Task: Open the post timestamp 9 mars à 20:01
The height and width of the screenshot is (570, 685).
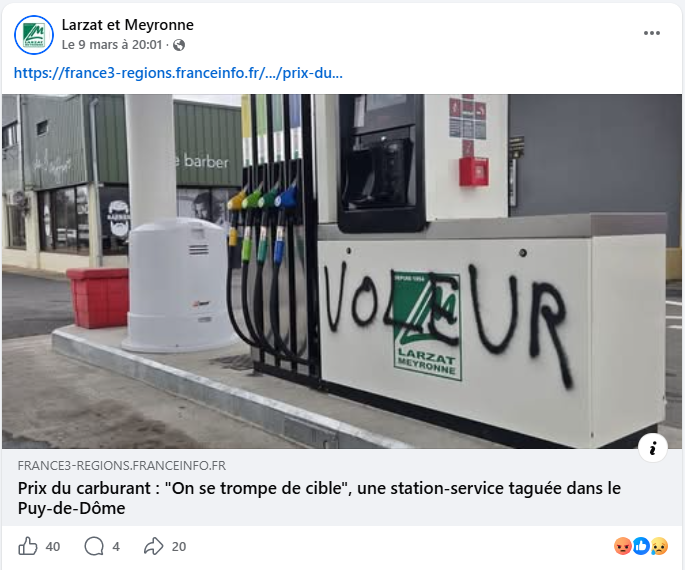Action: click(x=113, y=45)
